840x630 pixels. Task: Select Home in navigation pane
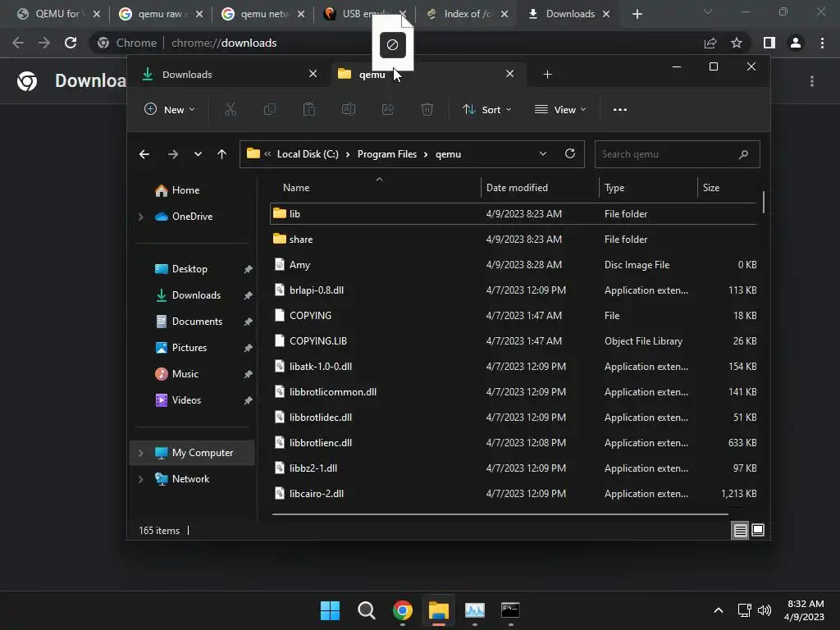[185, 190]
